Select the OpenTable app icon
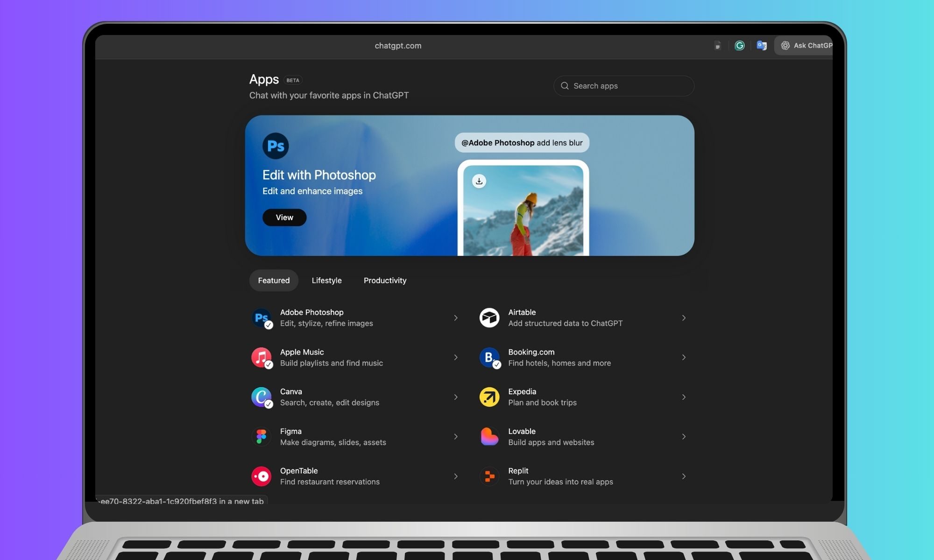This screenshot has width=934, height=560. coord(262,476)
